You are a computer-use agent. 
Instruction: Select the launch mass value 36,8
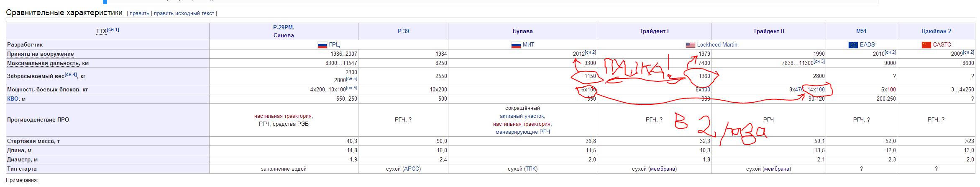tap(591, 141)
